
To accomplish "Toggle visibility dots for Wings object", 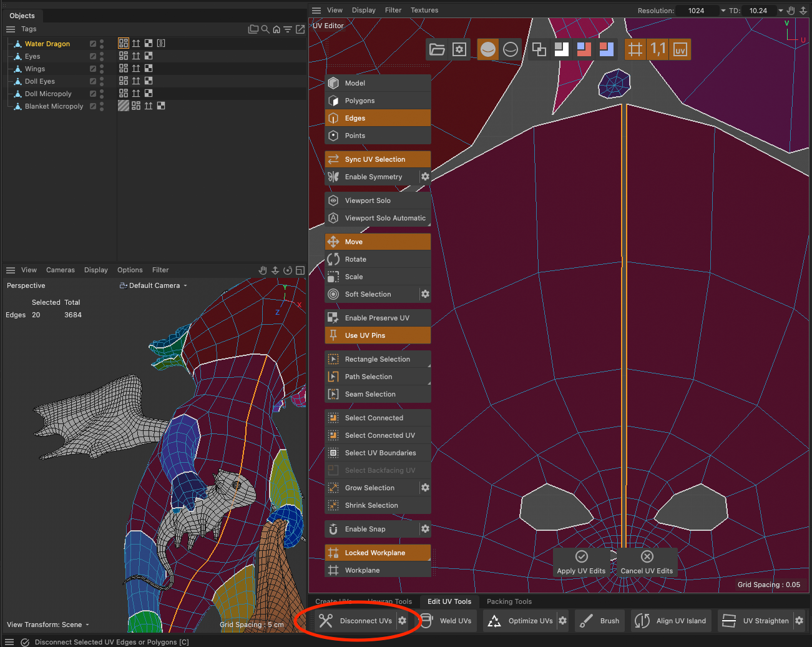I will 102,69.
